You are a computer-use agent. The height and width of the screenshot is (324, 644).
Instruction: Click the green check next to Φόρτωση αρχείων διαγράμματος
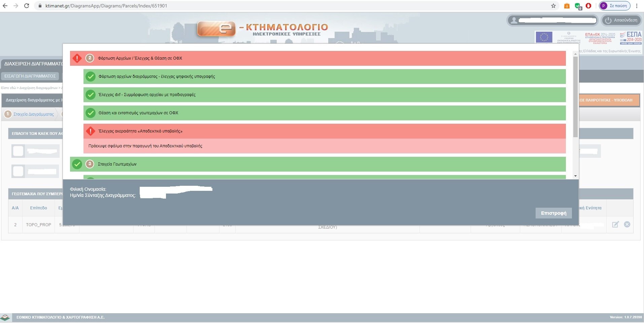click(x=90, y=77)
